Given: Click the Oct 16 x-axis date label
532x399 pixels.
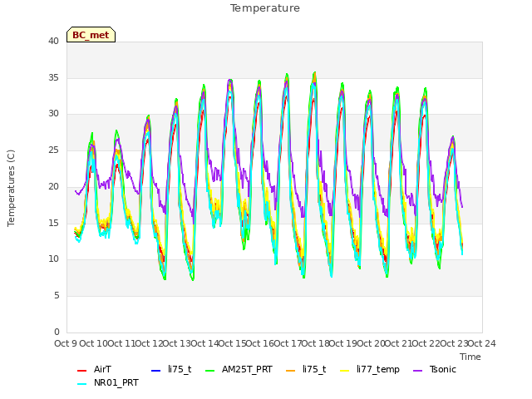Looking at the screenshot, I should (260, 343).
